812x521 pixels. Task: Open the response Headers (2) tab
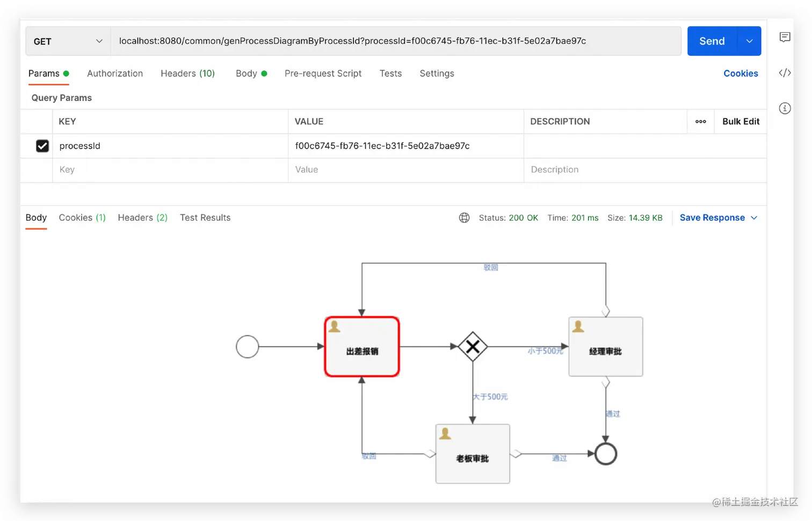[142, 218]
